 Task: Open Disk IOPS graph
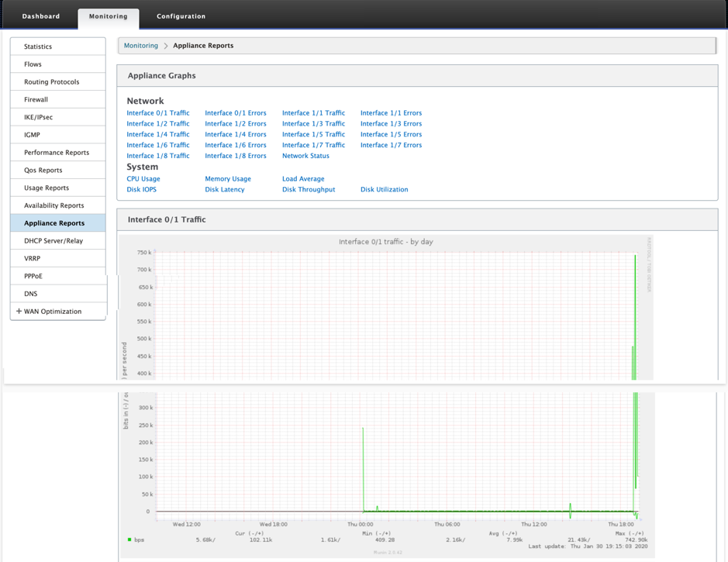142,189
